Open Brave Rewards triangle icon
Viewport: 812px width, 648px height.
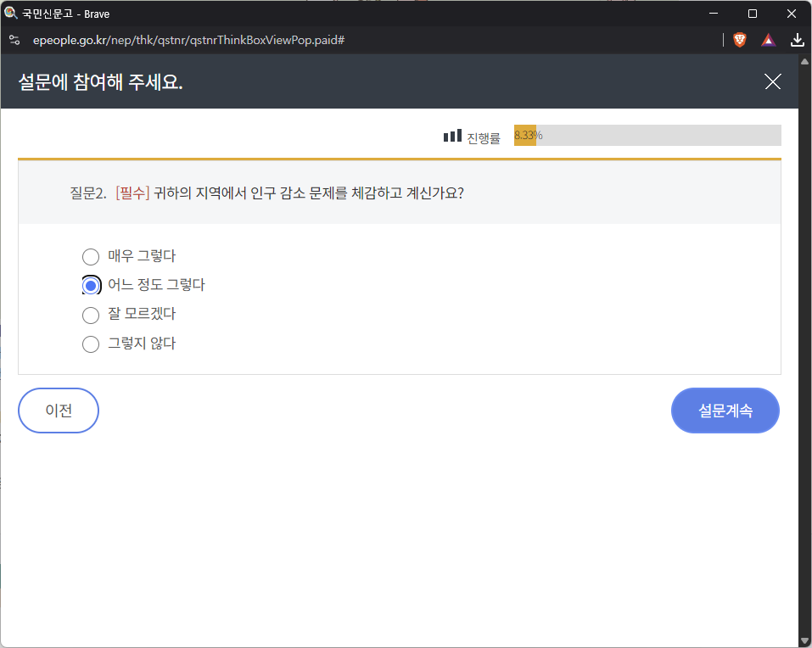point(768,40)
